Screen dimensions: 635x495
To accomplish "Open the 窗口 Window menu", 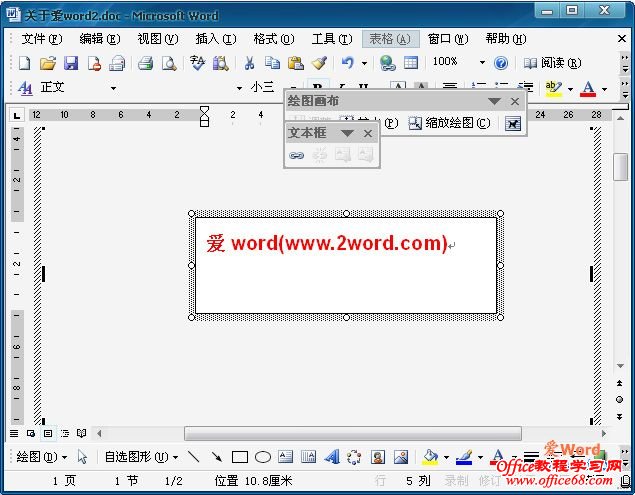I will (448, 39).
